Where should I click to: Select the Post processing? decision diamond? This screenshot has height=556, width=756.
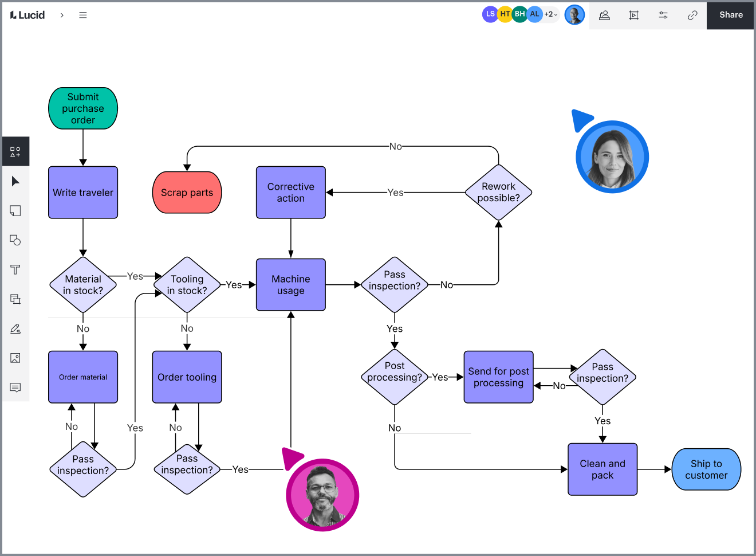pyautogui.click(x=395, y=377)
